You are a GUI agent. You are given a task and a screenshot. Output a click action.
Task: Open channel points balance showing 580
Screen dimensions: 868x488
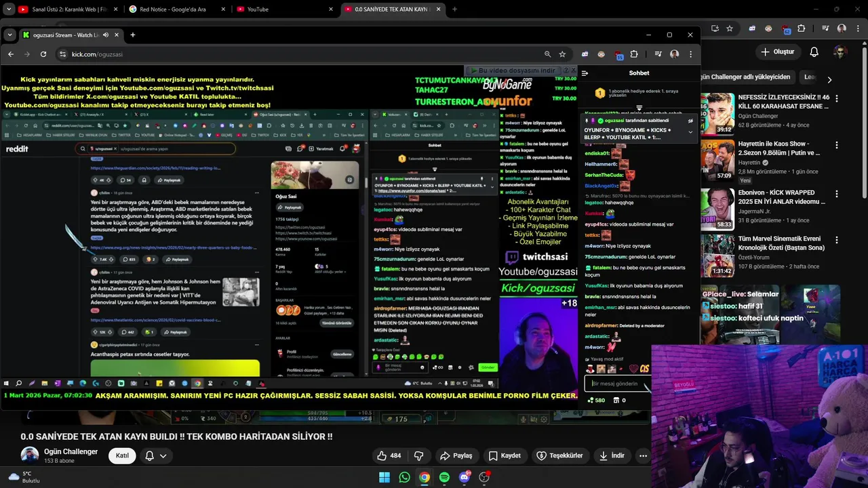tap(597, 400)
